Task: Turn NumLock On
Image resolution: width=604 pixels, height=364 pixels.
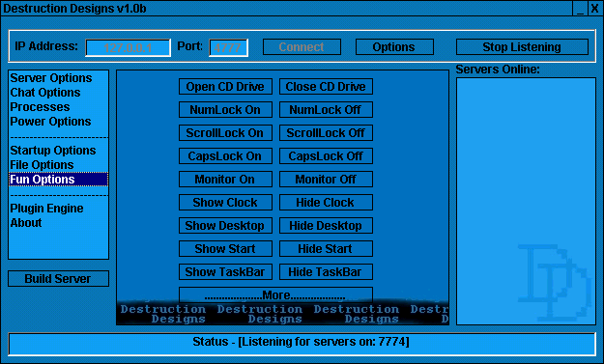Action: click(225, 110)
